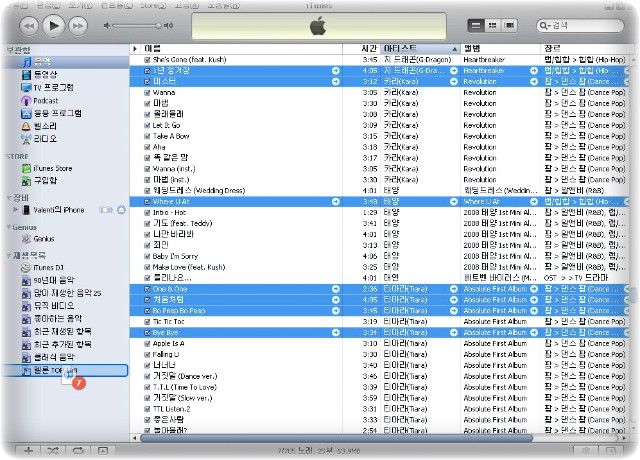This screenshot has height=460, width=640.
Task: Click the column browser play indicator header
Action: tap(135, 49)
